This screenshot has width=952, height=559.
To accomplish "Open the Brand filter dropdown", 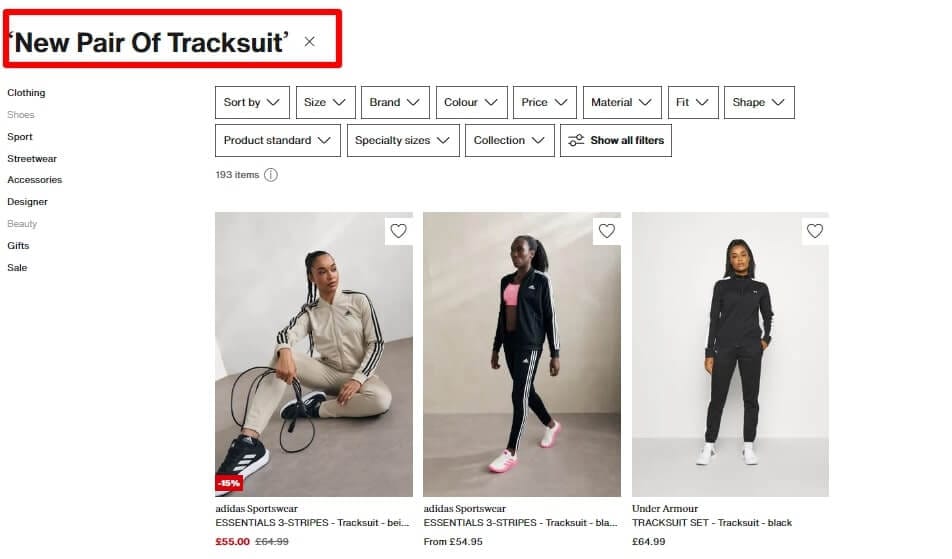I will (x=395, y=103).
